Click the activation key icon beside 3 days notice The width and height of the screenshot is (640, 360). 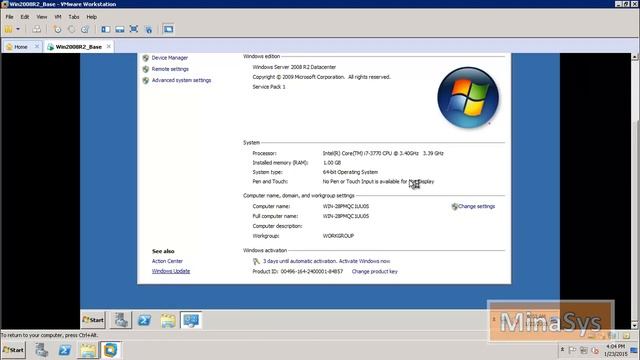click(256, 261)
